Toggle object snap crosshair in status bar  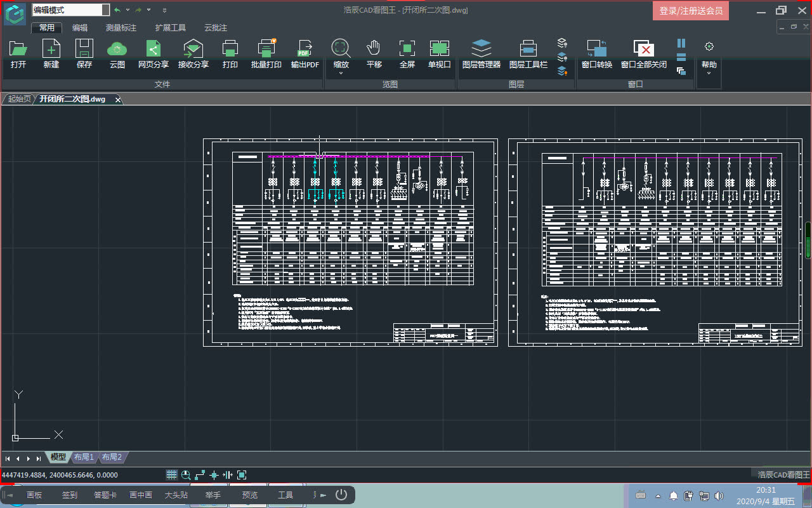tap(214, 475)
